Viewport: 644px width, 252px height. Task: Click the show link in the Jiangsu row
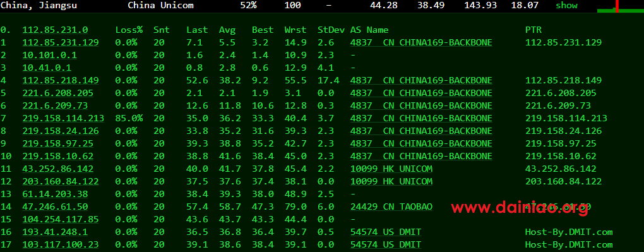click(x=566, y=5)
